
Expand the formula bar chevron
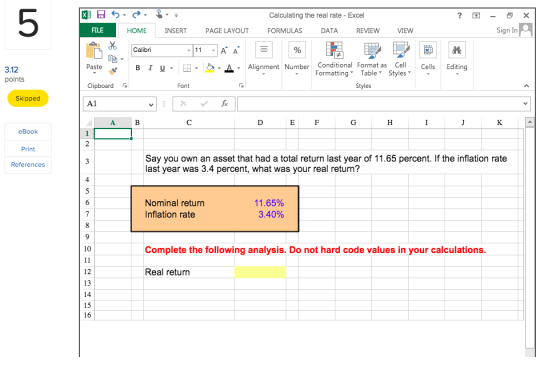[525, 104]
